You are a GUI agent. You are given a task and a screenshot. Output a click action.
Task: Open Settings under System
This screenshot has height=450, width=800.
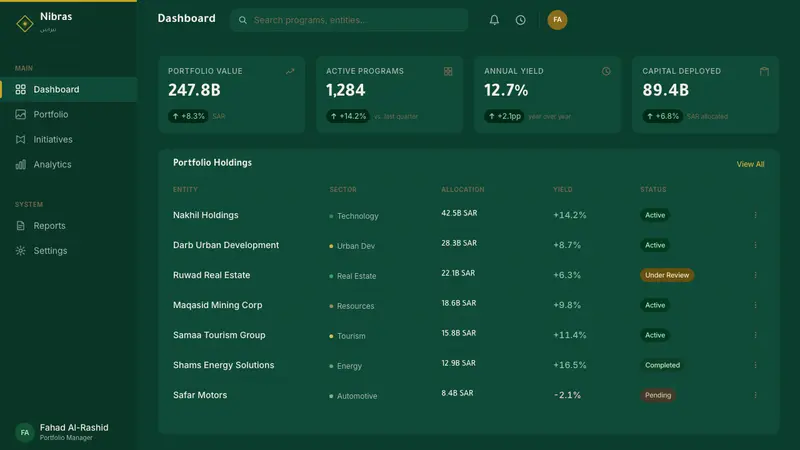coord(68,251)
